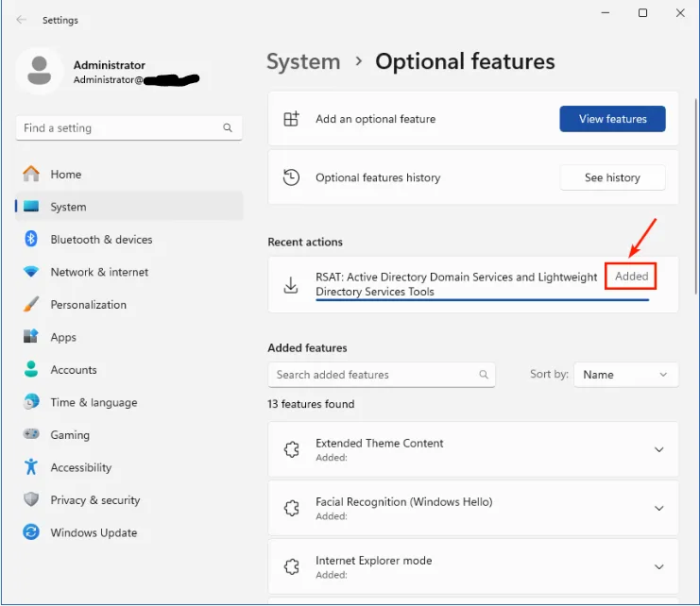The height and width of the screenshot is (606, 700).
Task: Click the System breadcrumb link
Action: point(303,62)
